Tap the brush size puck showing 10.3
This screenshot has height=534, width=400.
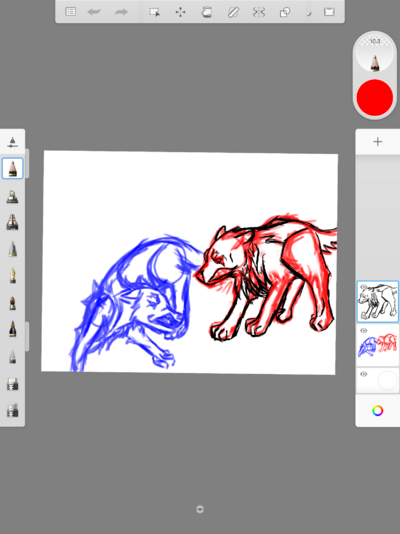[x=375, y=52]
